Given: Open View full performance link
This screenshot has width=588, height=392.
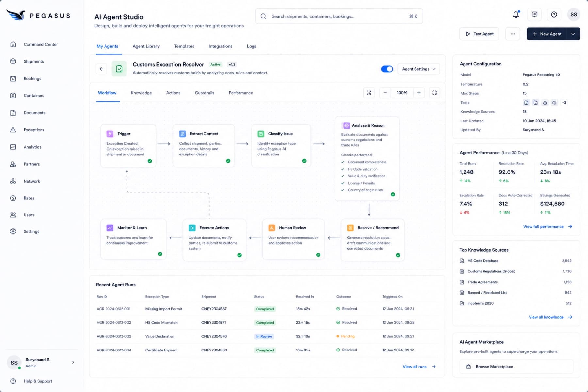Looking at the screenshot, I should (x=547, y=227).
